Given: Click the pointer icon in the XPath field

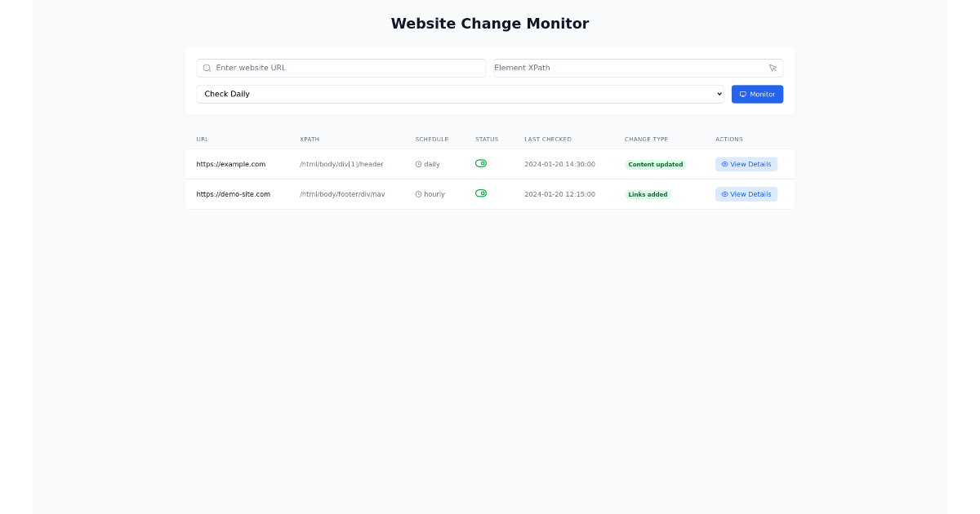Looking at the screenshot, I should coord(773,68).
